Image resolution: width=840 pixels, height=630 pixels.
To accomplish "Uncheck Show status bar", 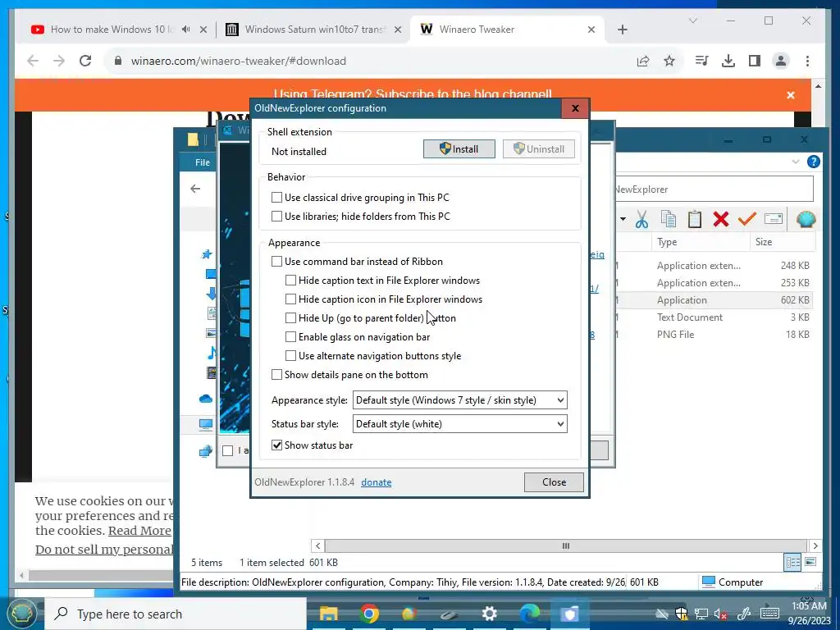I will pyautogui.click(x=276, y=445).
